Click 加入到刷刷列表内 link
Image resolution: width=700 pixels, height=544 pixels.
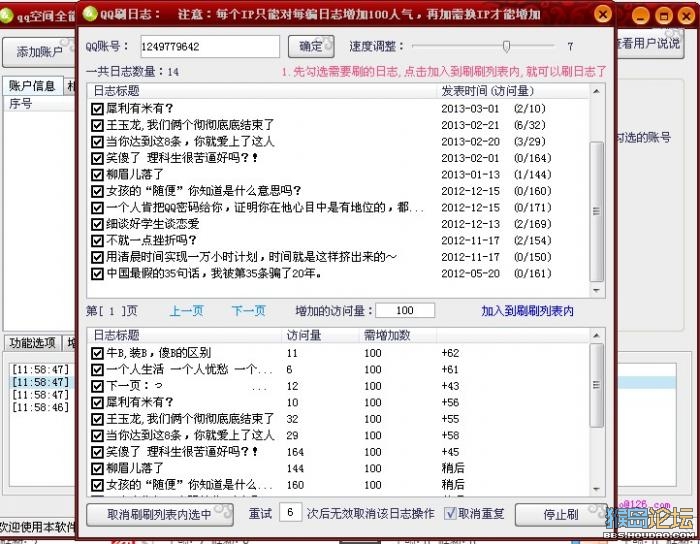click(527, 311)
